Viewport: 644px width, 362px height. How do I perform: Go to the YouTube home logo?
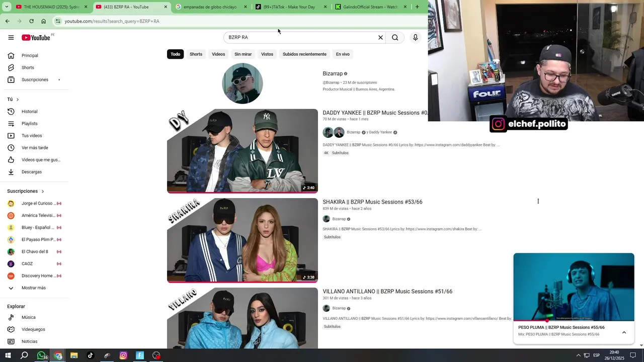36,38
